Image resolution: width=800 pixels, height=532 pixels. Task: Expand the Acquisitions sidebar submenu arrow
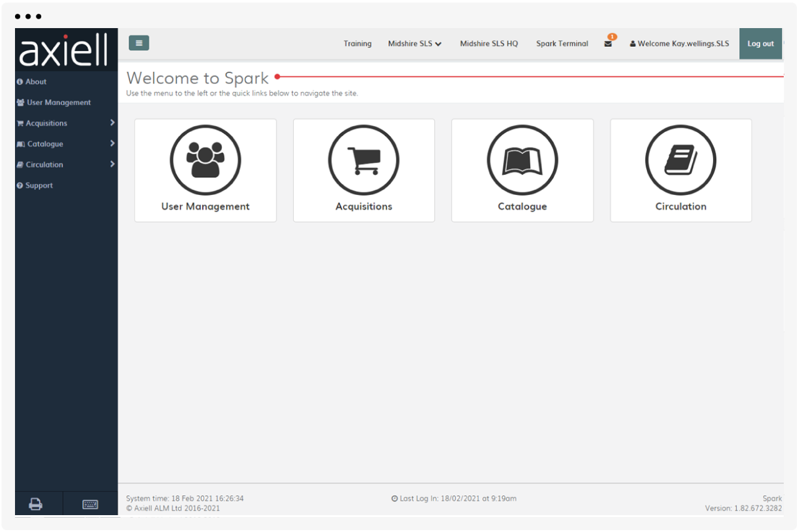point(112,123)
